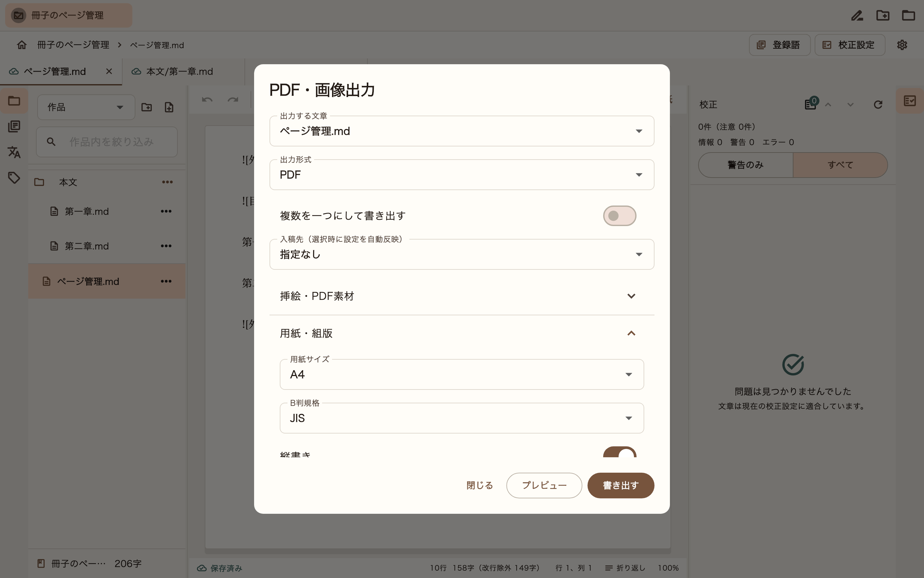The height and width of the screenshot is (578, 924).
Task: Open the B判規格 JIS dropdown
Action: (462, 418)
